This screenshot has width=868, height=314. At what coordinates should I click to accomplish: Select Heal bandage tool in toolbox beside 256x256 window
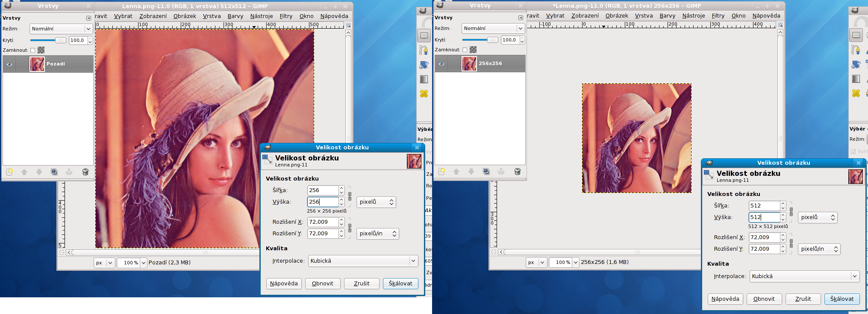coord(856,93)
